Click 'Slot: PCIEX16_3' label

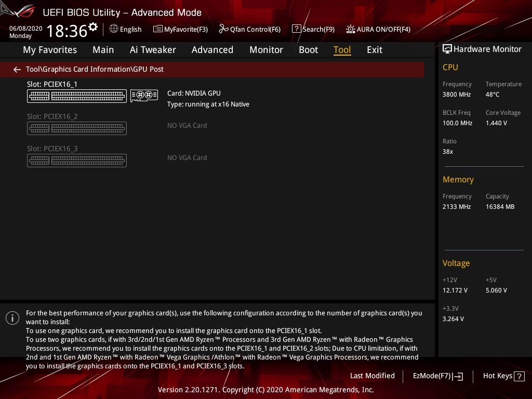pyautogui.click(x=52, y=149)
